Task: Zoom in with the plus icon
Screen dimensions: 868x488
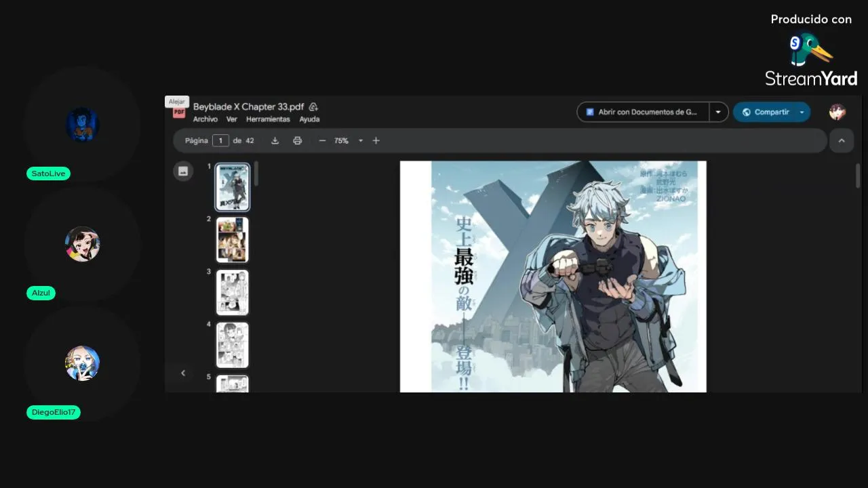Action: click(376, 140)
